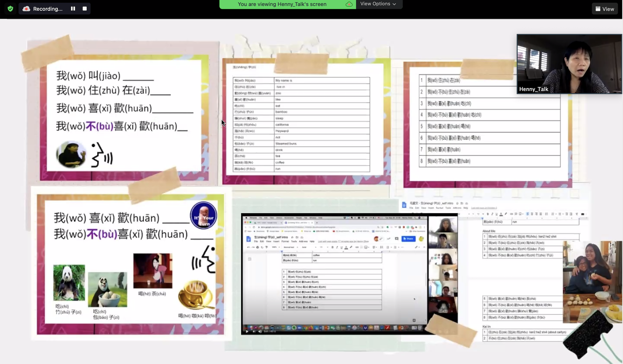This screenshot has height=364, width=623.
Task: Toggle bold in the Google Doc toolbar
Action: [x=488, y=214]
